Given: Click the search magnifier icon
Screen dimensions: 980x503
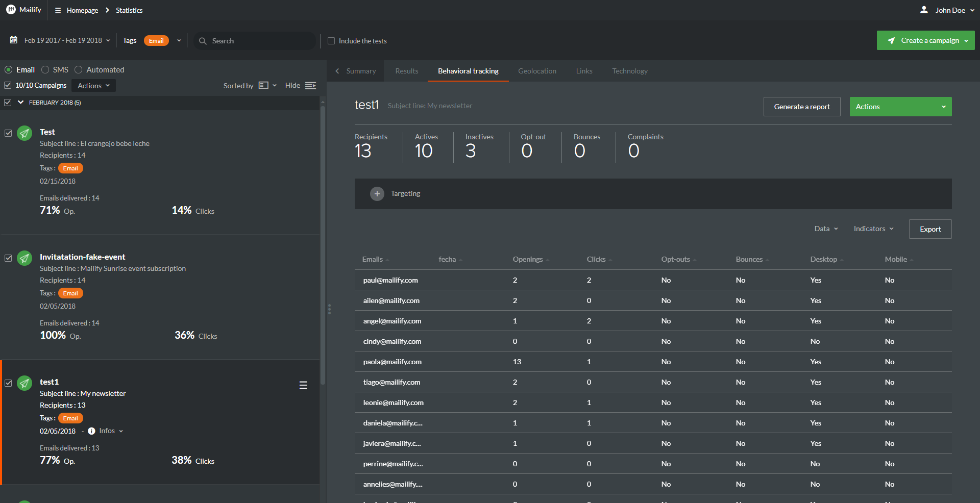Looking at the screenshot, I should point(203,41).
